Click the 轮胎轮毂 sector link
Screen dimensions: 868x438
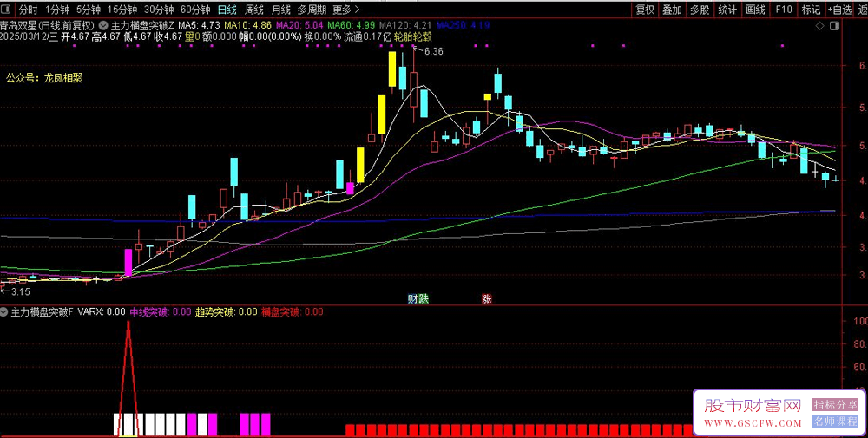point(412,36)
